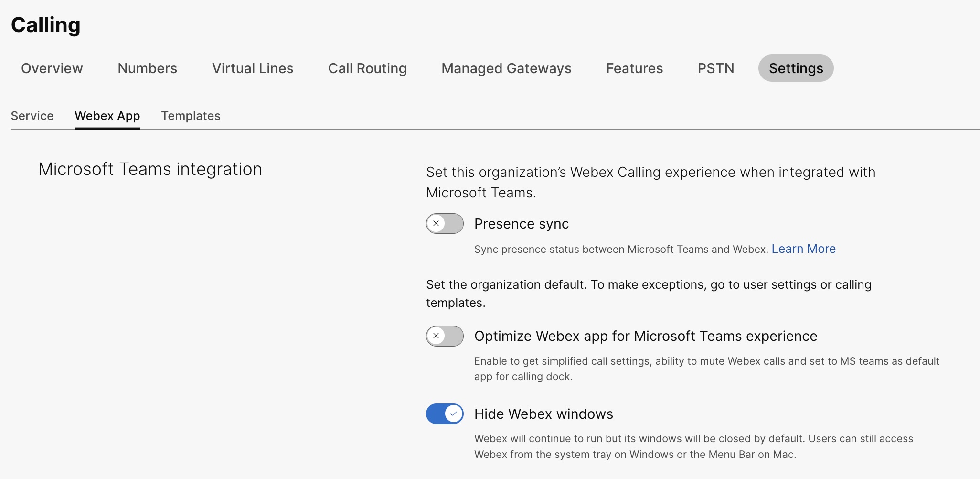The height and width of the screenshot is (479, 980).
Task: Click Optimize Webex app for Microsoft Teams label
Action: click(646, 336)
